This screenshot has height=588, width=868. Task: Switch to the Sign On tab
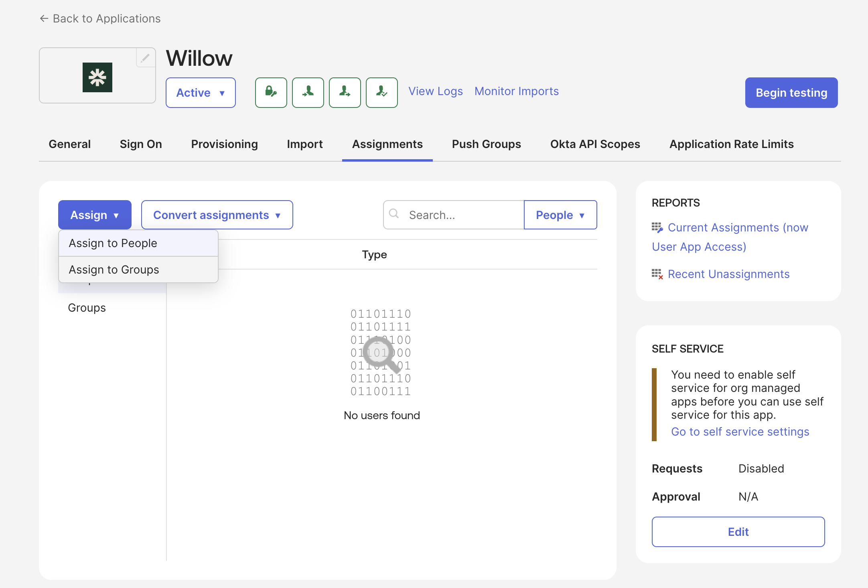click(141, 144)
